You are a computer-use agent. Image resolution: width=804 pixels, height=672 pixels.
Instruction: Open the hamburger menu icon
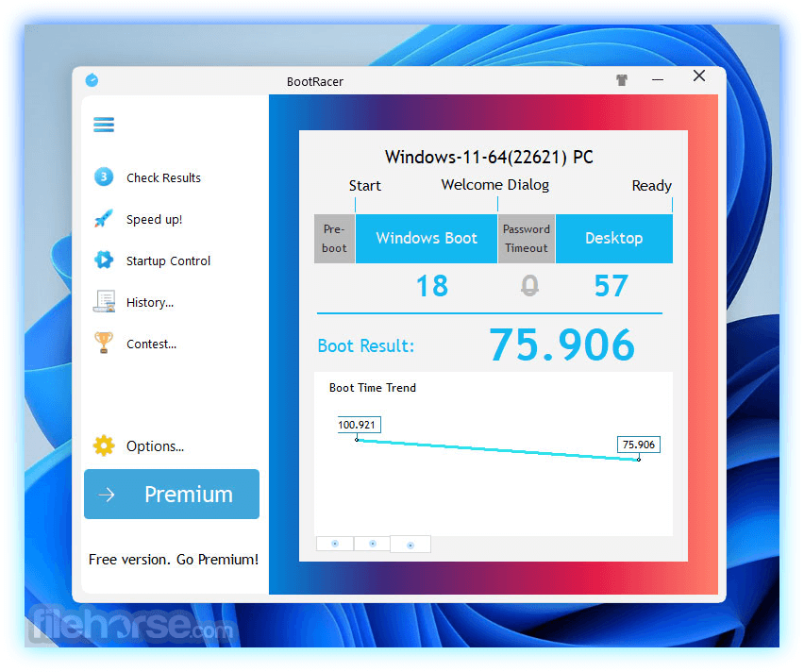click(104, 125)
